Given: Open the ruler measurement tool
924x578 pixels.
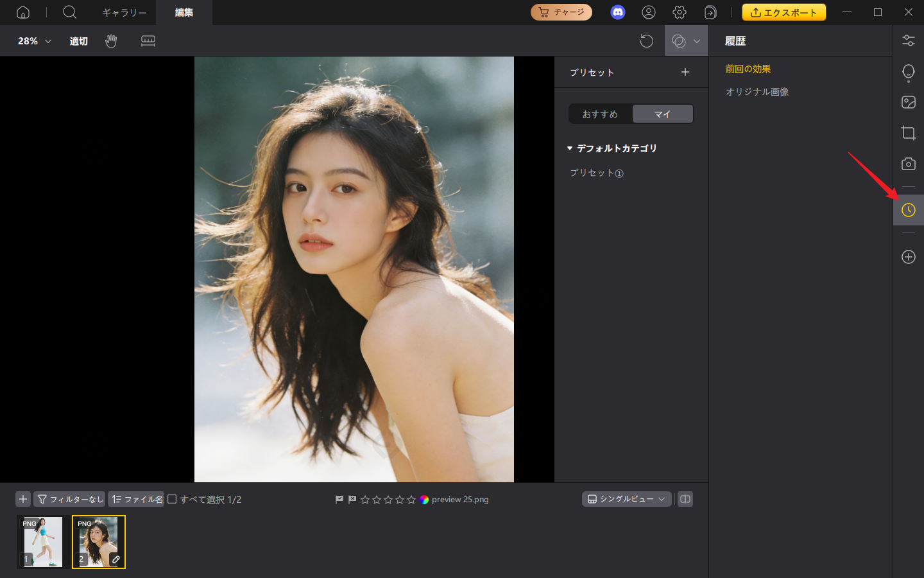Looking at the screenshot, I should [148, 40].
